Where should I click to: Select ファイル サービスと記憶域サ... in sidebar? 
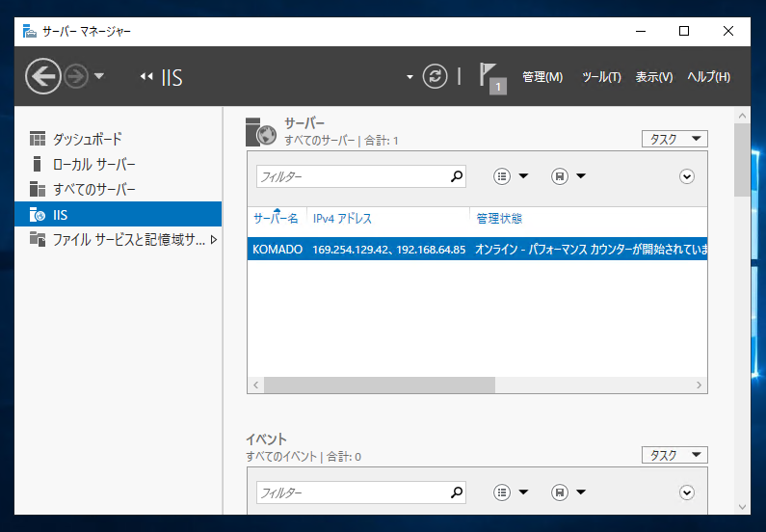(x=119, y=240)
